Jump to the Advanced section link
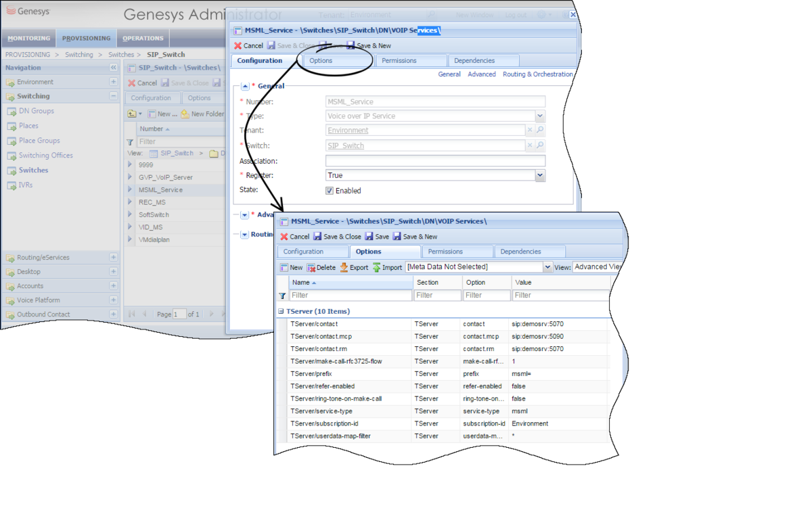Viewport: 812px width, 510px height. [482, 74]
